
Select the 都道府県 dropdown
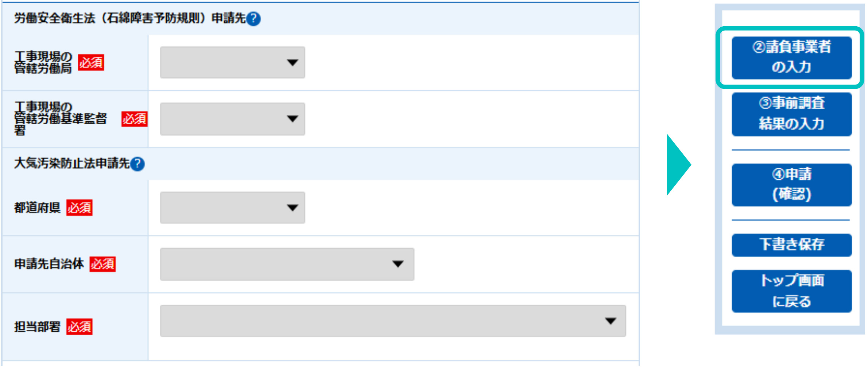point(232,208)
